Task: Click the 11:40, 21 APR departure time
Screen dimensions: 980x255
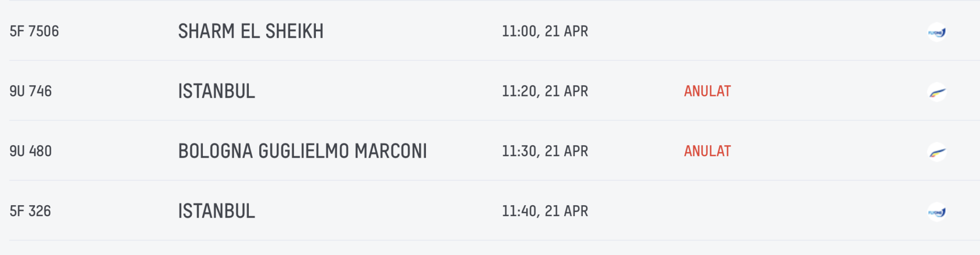Action: (545, 211)
